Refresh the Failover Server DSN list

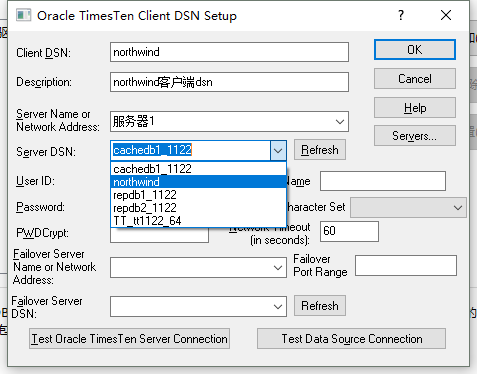click(320, 306)
